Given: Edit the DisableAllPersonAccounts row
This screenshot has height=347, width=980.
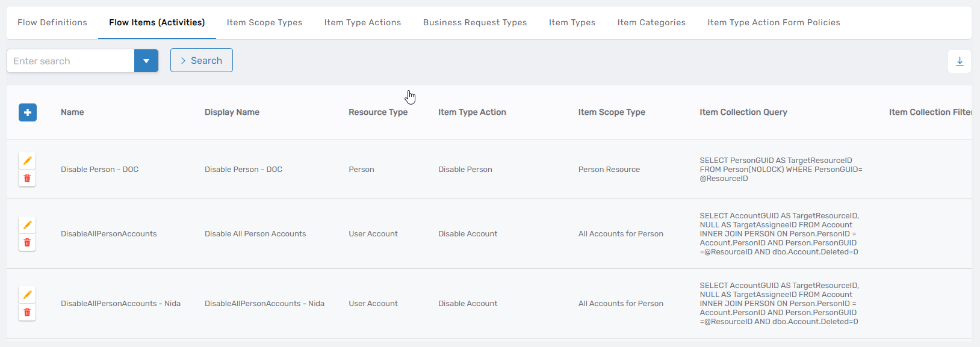Looking at the screenshot, I should click(27, 225).
